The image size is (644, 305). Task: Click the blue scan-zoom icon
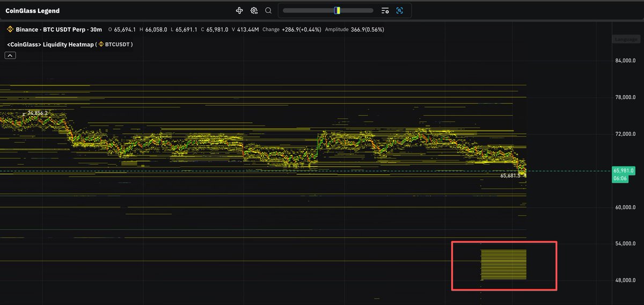click(x=400, y=10)
